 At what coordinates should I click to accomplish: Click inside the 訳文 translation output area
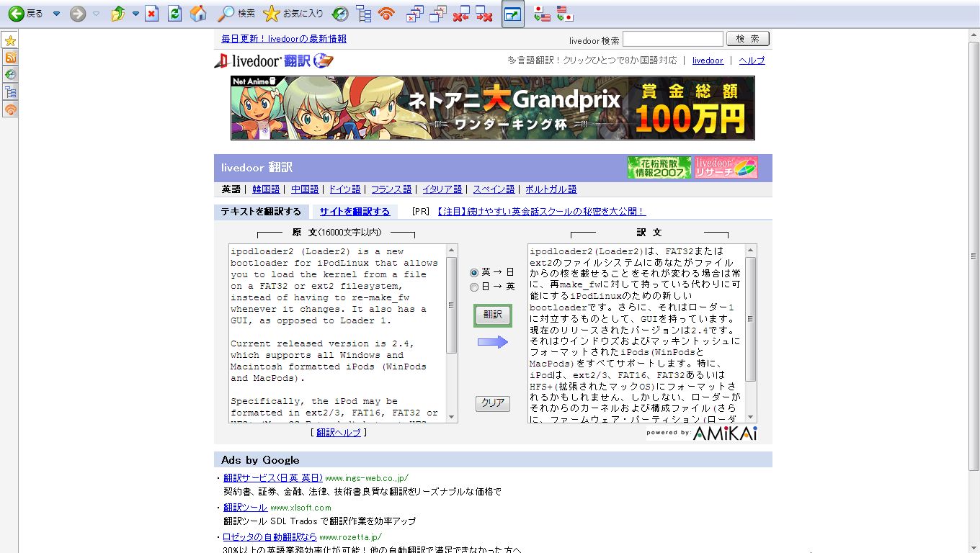pyautogui.click(x=636, y=333)
